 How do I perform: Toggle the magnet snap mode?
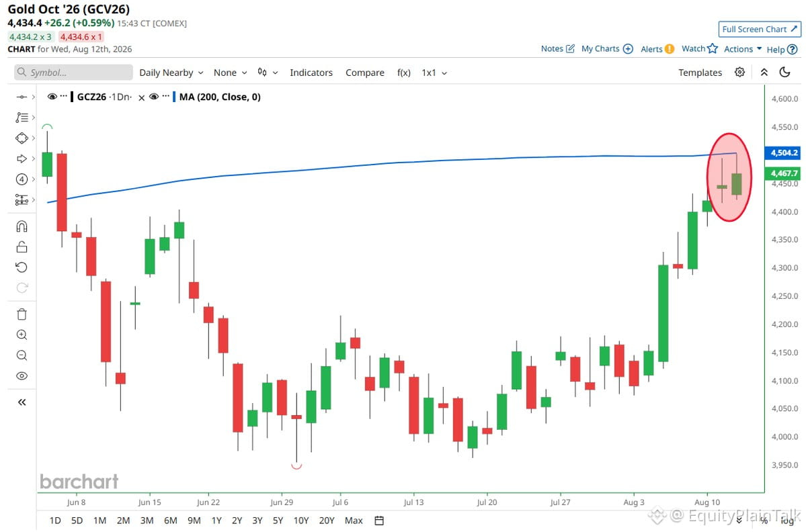(22, 226)
